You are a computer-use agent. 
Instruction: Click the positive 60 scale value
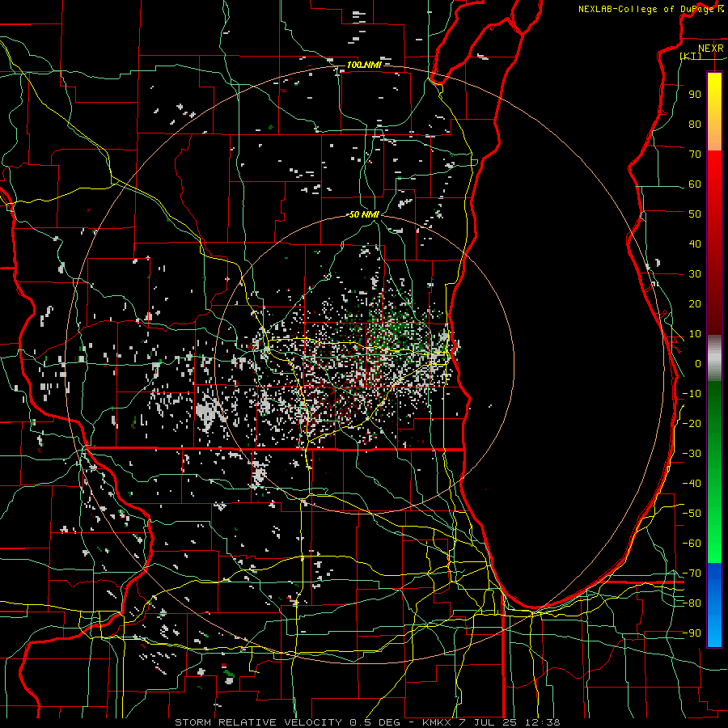point(695,184)
